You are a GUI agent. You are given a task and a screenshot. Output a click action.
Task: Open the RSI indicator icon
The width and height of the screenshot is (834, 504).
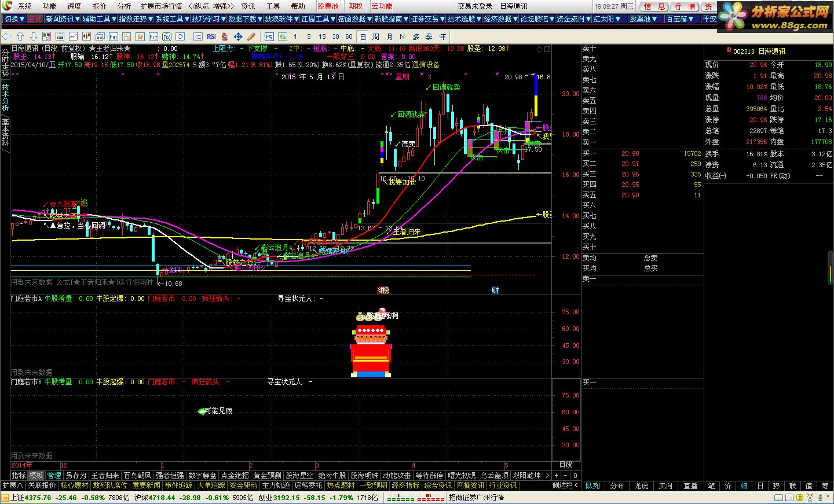click(211, 36)
